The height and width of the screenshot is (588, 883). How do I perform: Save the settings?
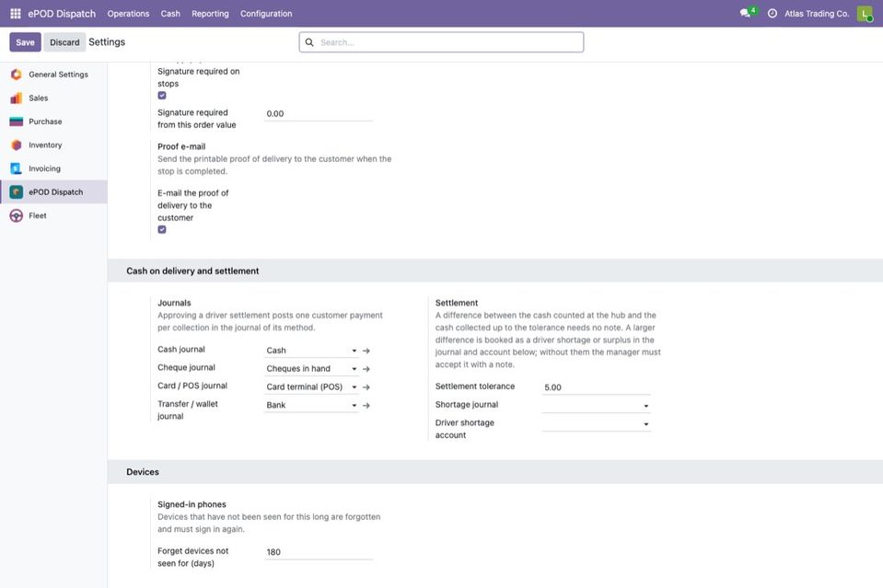tap(26, 42)
